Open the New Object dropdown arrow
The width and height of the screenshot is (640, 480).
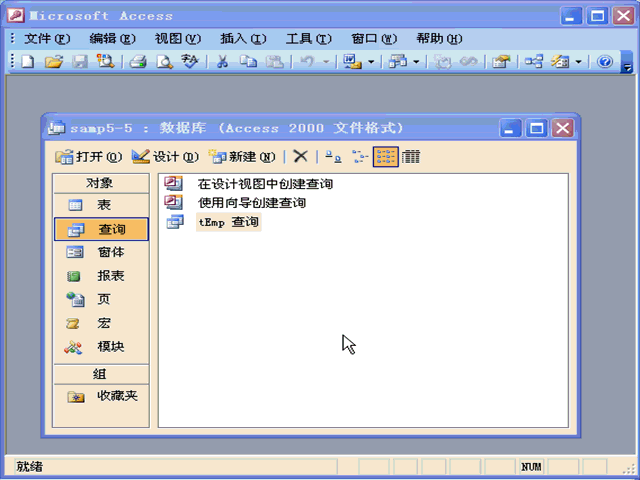tap(578, 62)
